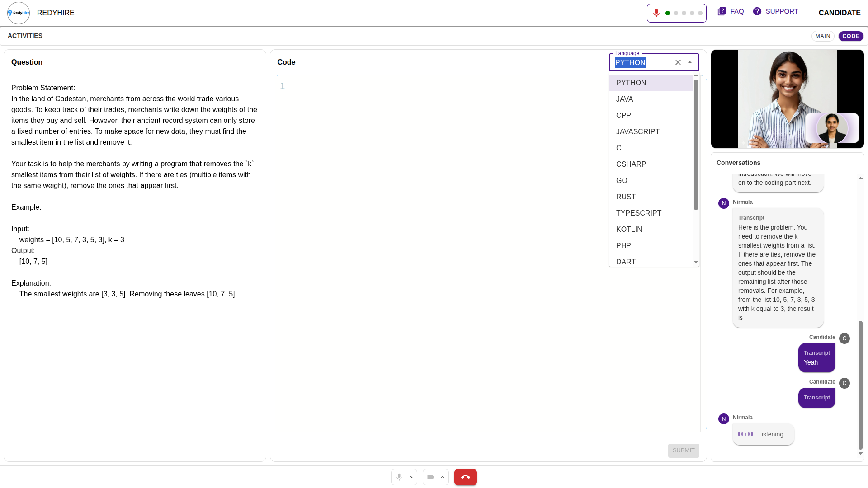The height and width of the screenshot is (488, 868).
Task: Open the FAQ page
Action: [731, 11]
